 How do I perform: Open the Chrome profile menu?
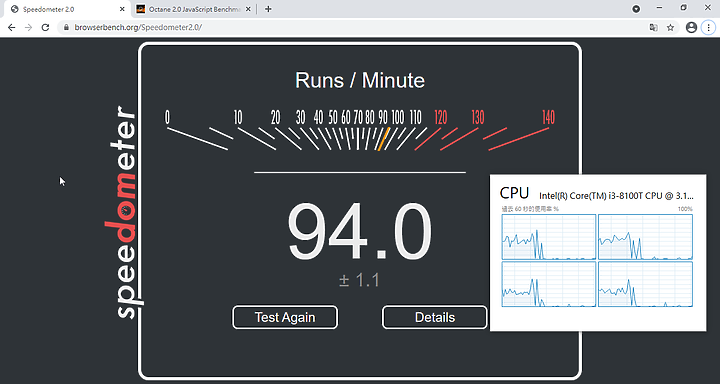click(691, 28)
